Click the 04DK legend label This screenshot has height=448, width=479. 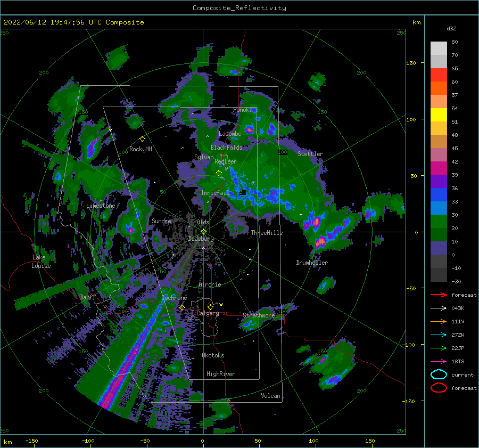pyautogui.click(x=458, y=308)
